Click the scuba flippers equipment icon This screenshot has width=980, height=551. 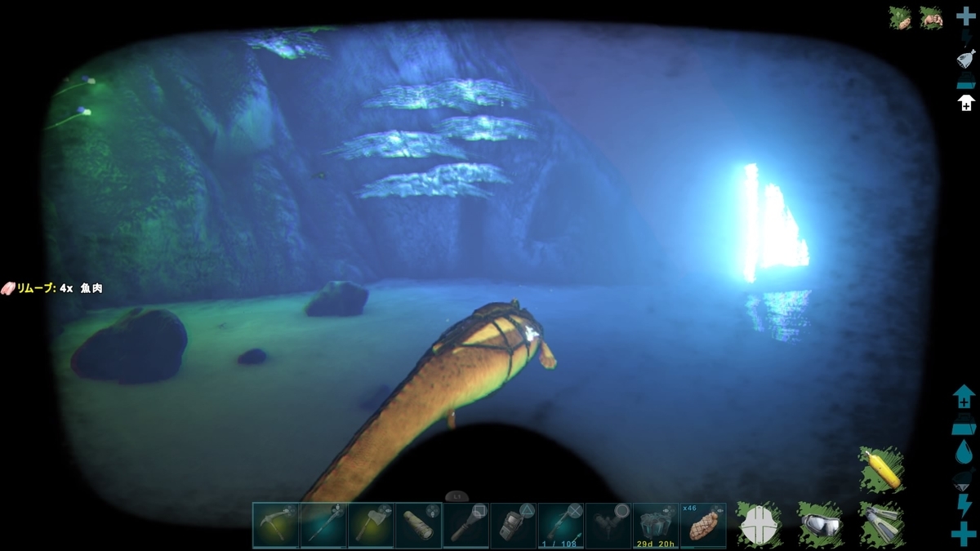click(881, 525)
